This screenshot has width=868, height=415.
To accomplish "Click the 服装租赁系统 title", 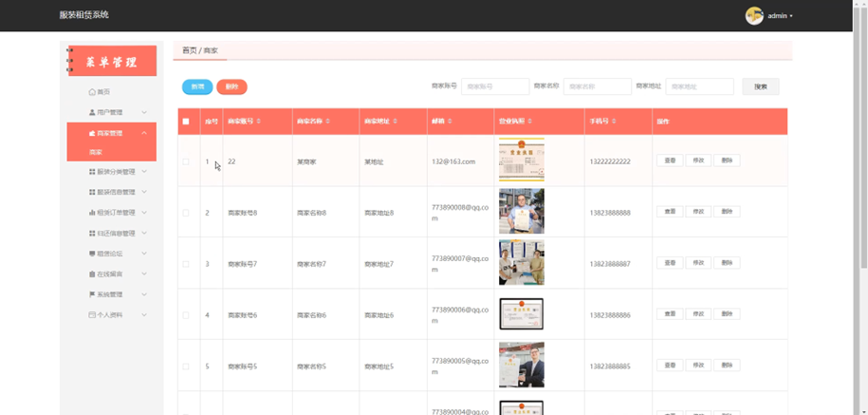I will tap(84, 15).
